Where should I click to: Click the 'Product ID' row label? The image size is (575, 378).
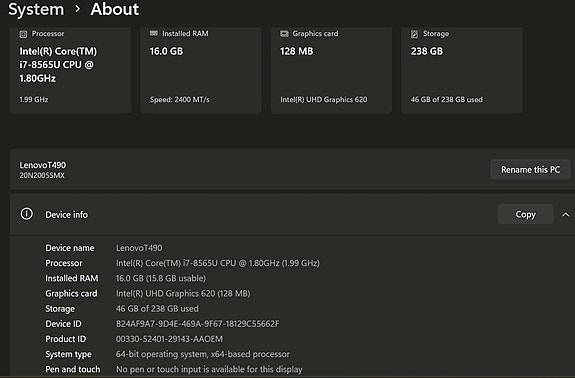(x=66, y=339)
